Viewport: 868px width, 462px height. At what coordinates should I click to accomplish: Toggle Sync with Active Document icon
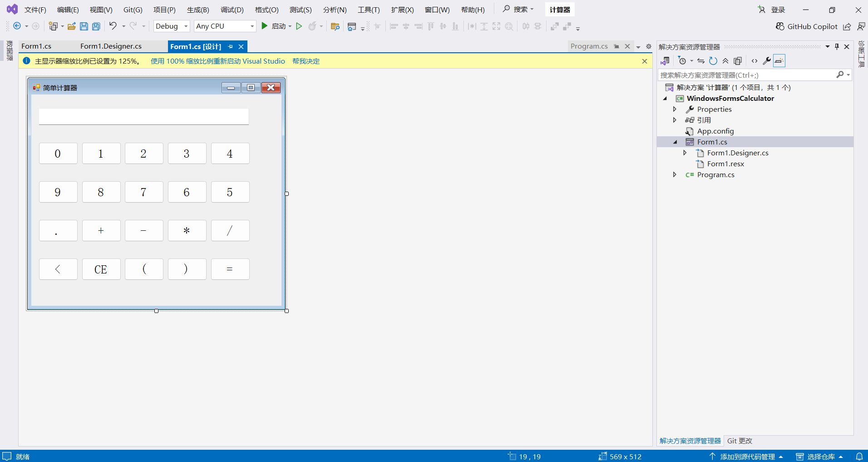701,61
